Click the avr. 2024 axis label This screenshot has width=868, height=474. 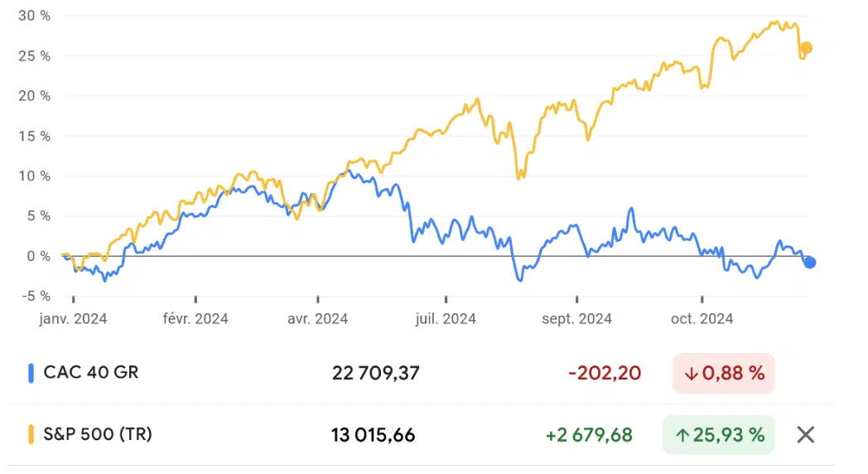(319, 319)
